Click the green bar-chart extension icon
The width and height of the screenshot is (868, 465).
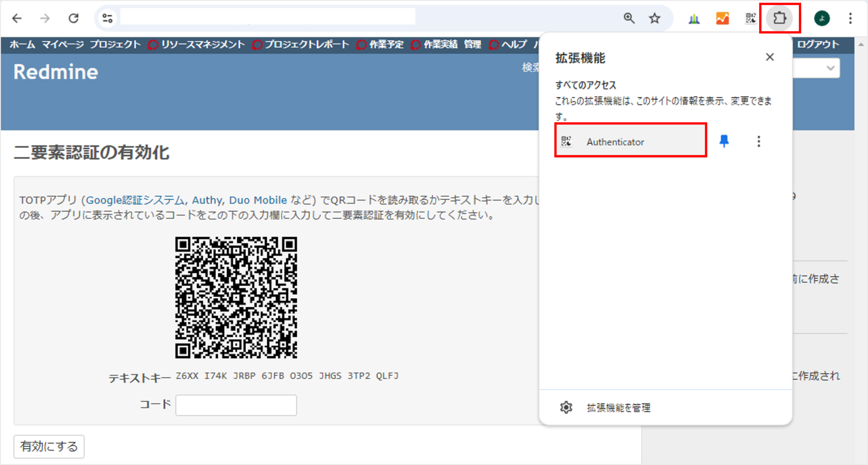(x=694, y=18)
